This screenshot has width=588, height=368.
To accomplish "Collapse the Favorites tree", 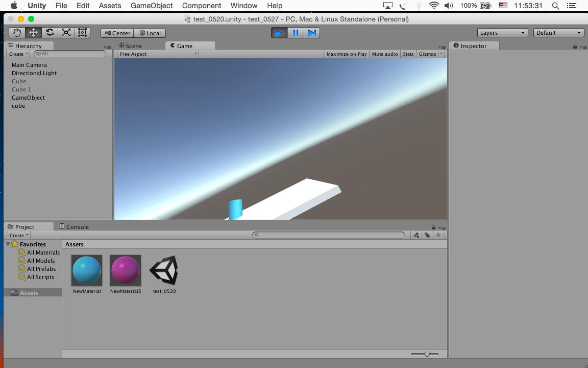I will [8, 244].
